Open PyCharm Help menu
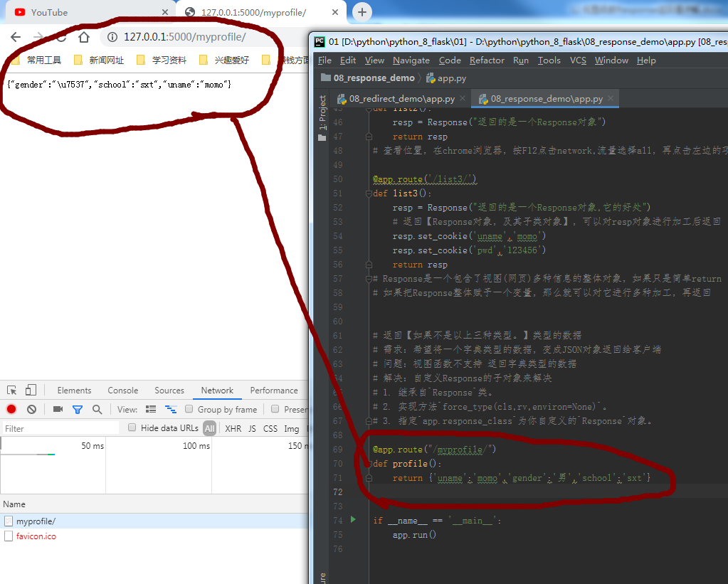Screen dimensions: 728x584 tap(646, 60)
